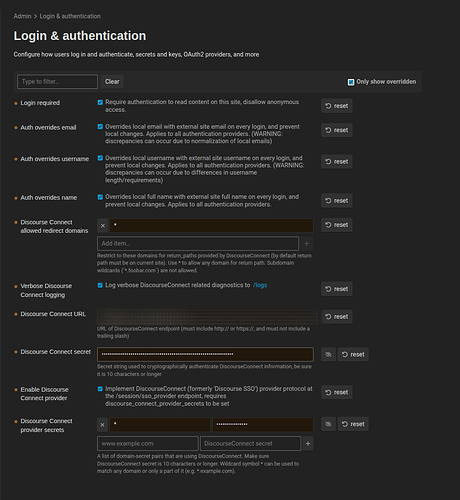Toggle Login required checkbox
Image resolution: width=460 pixels, height=500 pixels.
click(x=100, y=102)
